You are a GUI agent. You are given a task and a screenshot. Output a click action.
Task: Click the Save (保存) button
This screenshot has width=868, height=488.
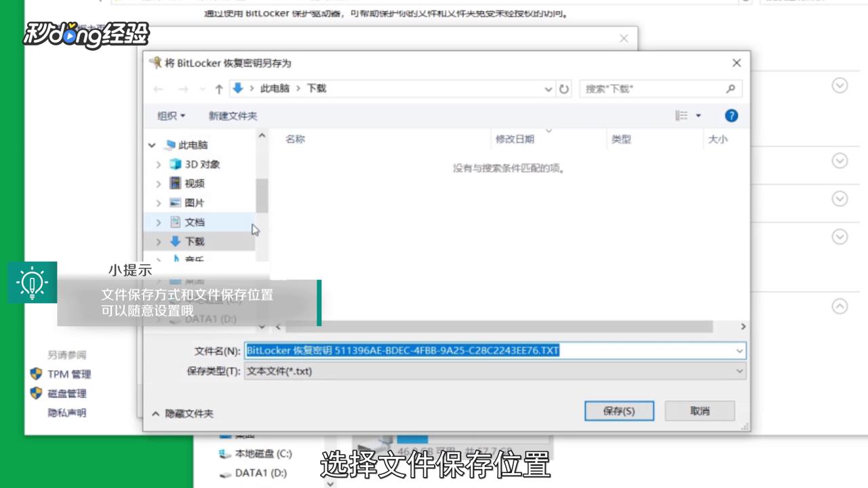[619, 411]
